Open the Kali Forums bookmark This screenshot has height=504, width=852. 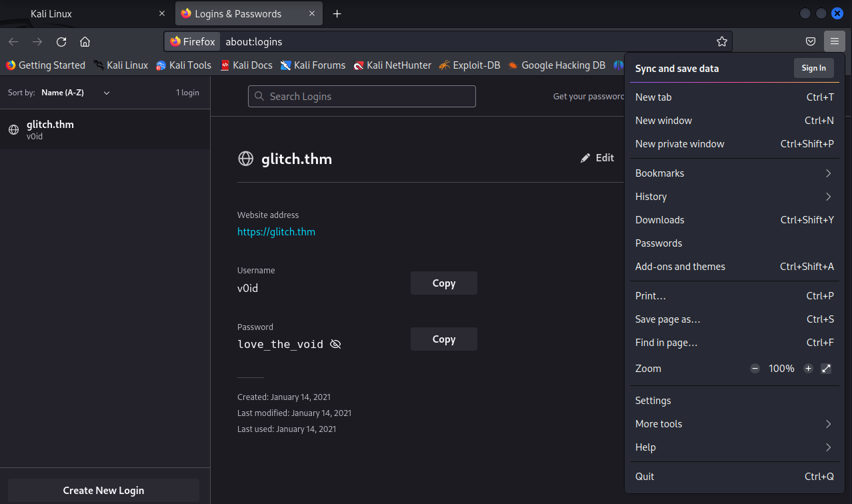(313, 65)
